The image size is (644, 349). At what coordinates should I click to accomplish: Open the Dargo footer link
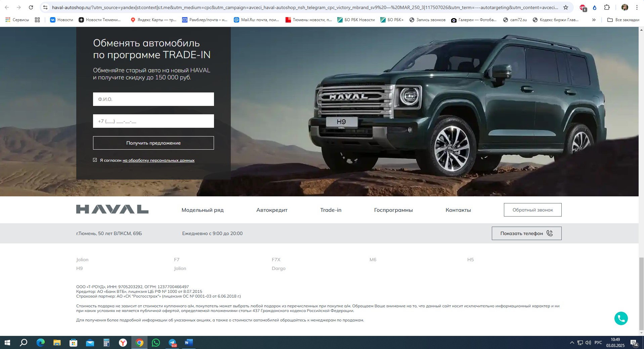pyautogui.click(x=278, y=268)
